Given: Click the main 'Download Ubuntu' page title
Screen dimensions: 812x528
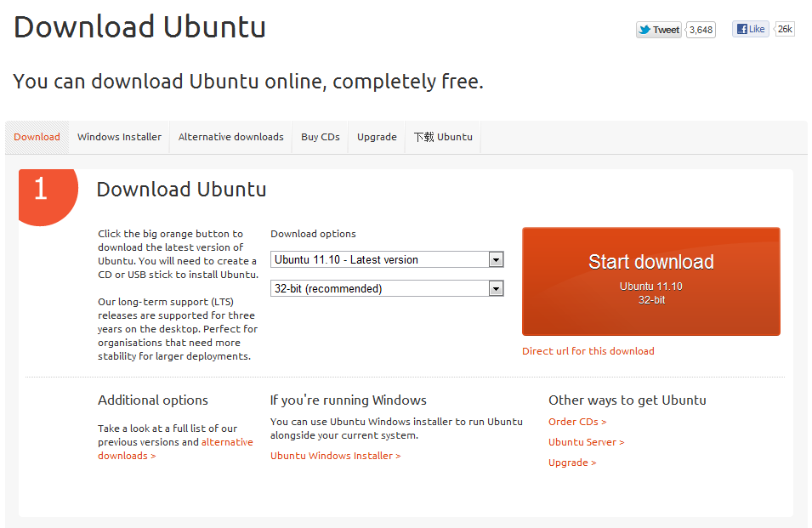Looking at the screenshot, I should point(139,27).
